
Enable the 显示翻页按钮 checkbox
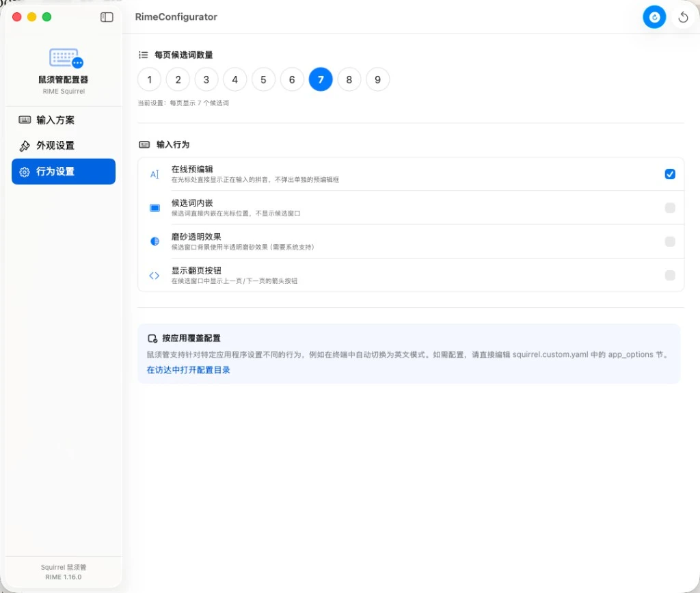(670, 275)
